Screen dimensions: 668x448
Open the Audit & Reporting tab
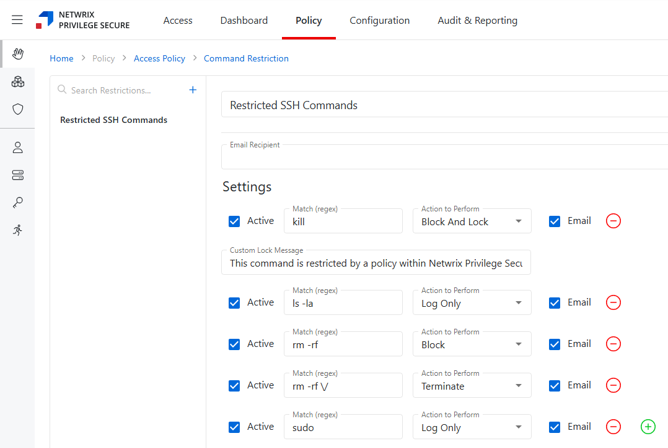pyautogui.click(x=477, y=20)
